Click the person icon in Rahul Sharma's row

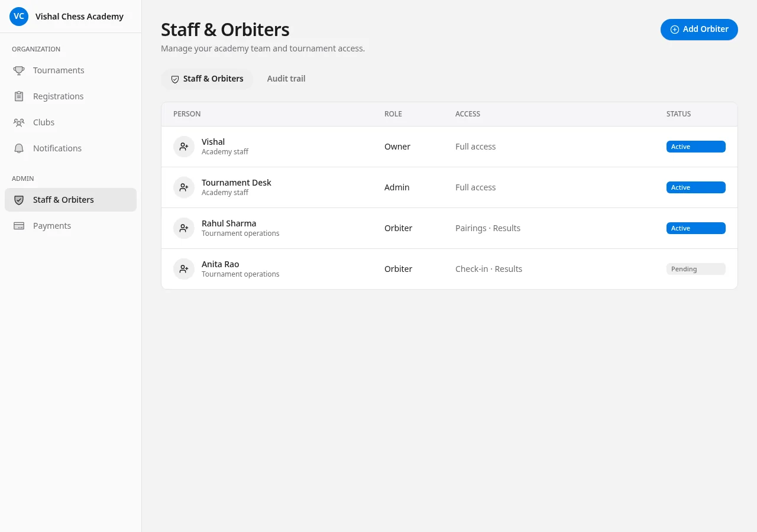[184, 228]
